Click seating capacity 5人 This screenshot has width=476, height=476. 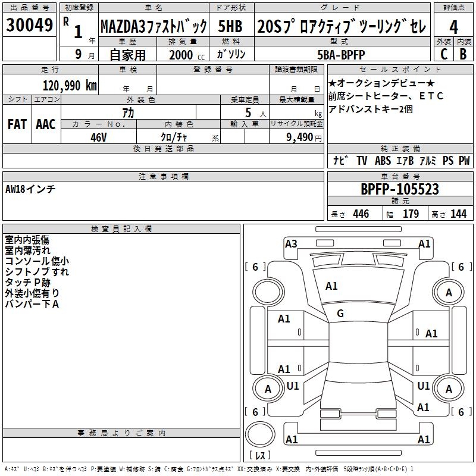click(255, 113)
